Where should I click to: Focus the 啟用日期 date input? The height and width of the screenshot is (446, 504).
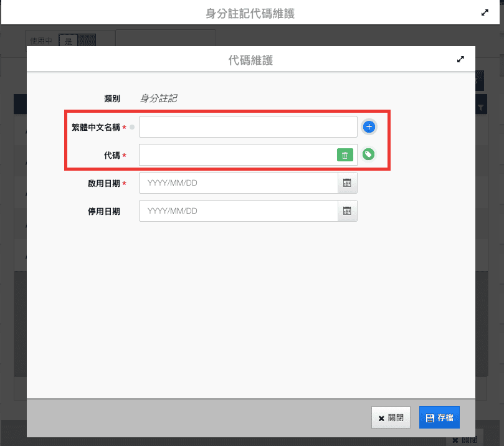click(x=238, y=183)
